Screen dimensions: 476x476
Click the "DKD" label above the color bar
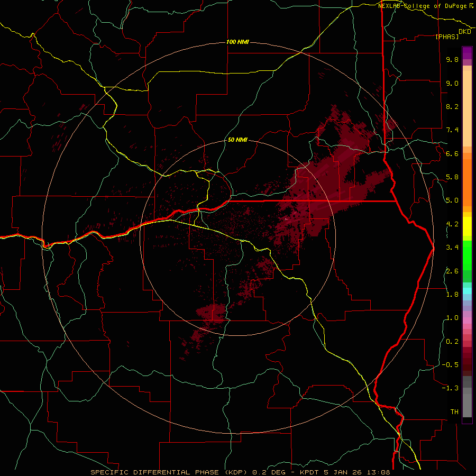[x=465, y=32]
